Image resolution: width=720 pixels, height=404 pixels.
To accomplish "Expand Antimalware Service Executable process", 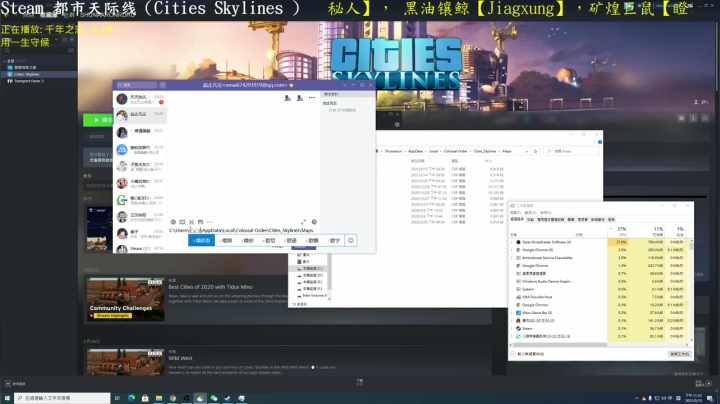I will 512,258.
